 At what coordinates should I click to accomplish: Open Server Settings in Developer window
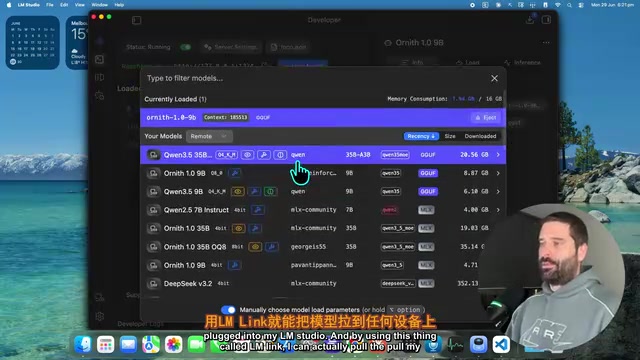pos(231,47)
